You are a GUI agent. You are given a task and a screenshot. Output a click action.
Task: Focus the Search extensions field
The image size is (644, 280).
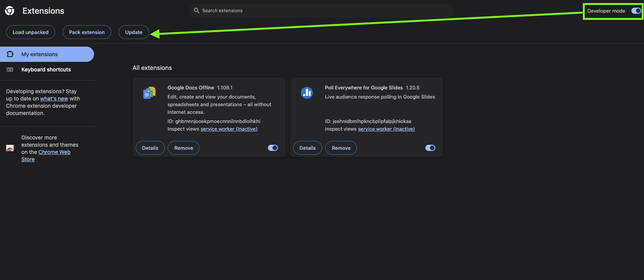[321, 11]
